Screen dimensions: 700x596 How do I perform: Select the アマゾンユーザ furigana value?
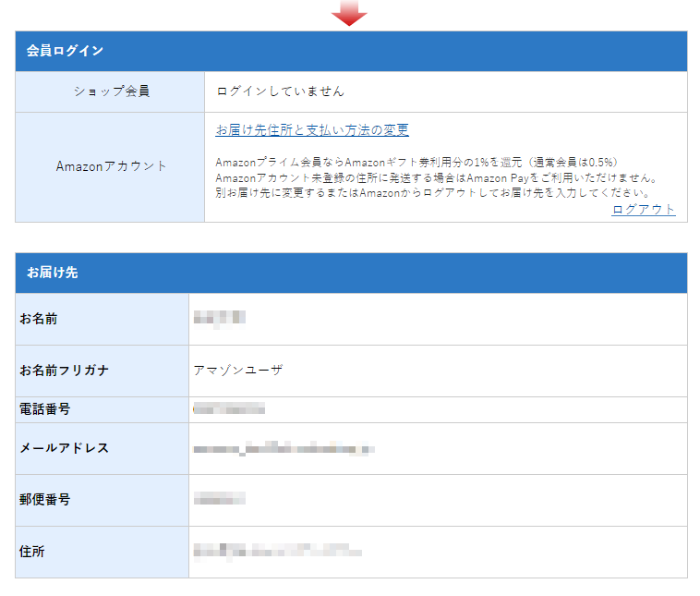pyautogui.click(x=238, y=371)
